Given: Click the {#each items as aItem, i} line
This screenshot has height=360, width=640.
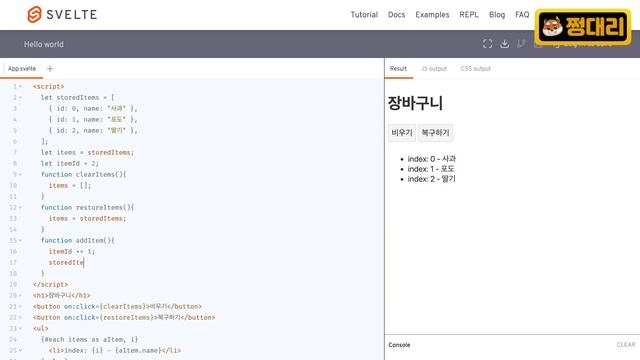Looking at the screenshot, I should tap(89, 339).
